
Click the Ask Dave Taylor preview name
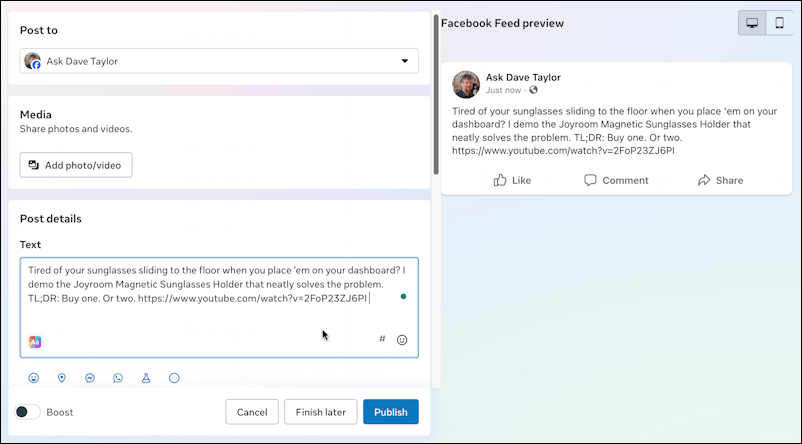coord(523,77)
